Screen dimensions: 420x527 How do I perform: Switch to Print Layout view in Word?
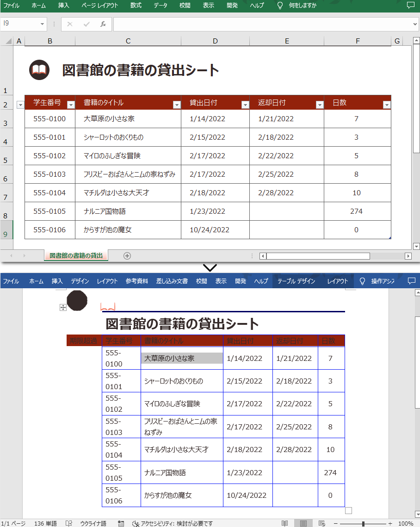(x=303, y=523)
